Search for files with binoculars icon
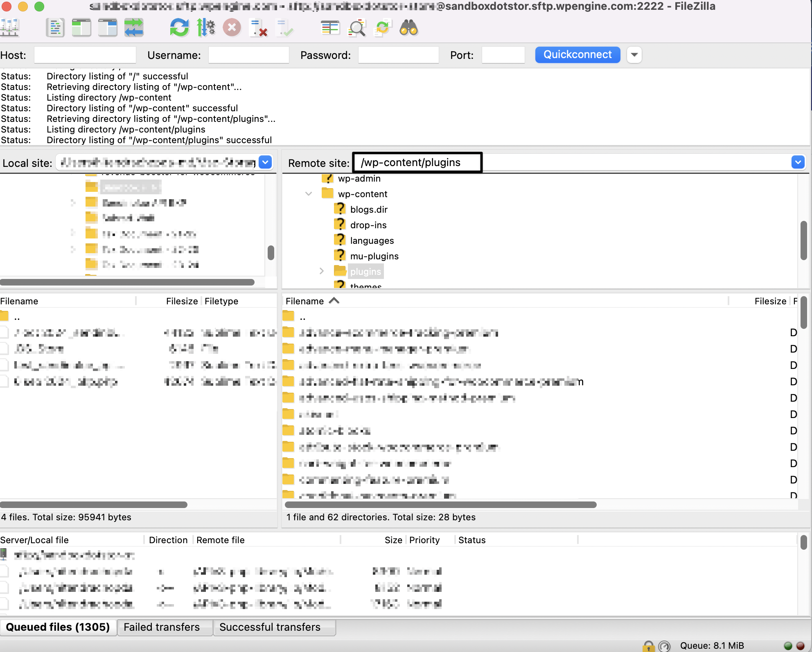 (x=409, y=28)
